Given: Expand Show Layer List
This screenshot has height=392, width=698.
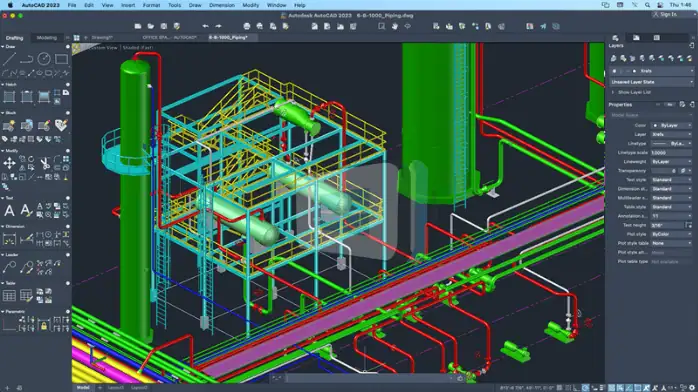Looking at the screenshot, I should click(613, 92).
